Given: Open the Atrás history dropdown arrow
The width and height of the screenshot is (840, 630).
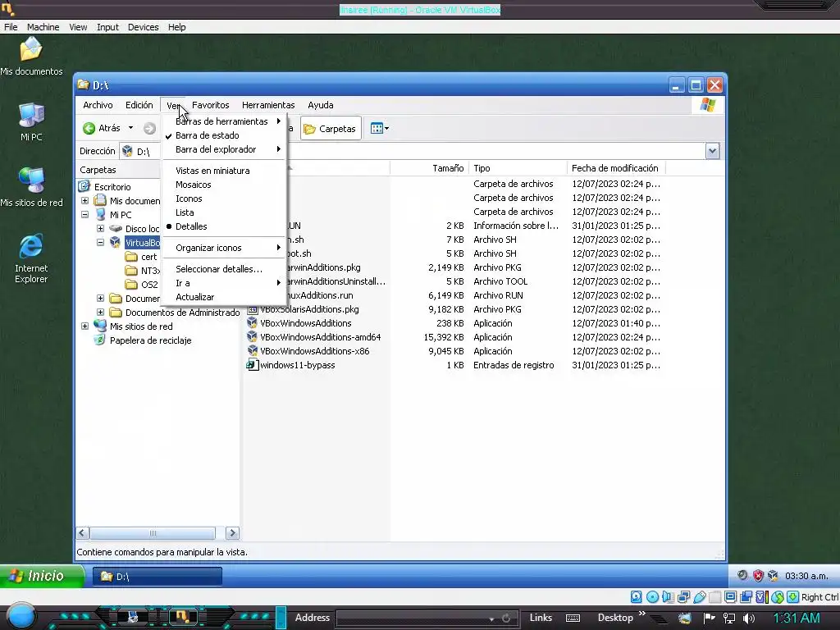Looking at the screenshot, I should point(130,129).
